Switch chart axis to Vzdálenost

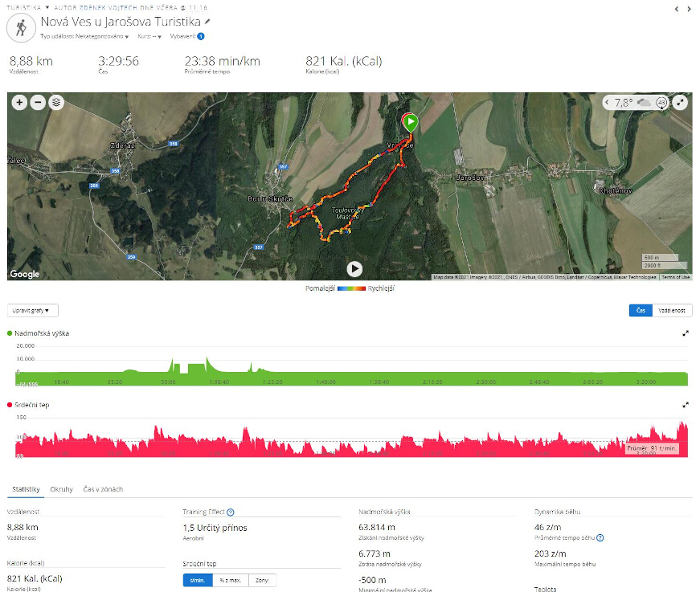click(x=672, y=310)
